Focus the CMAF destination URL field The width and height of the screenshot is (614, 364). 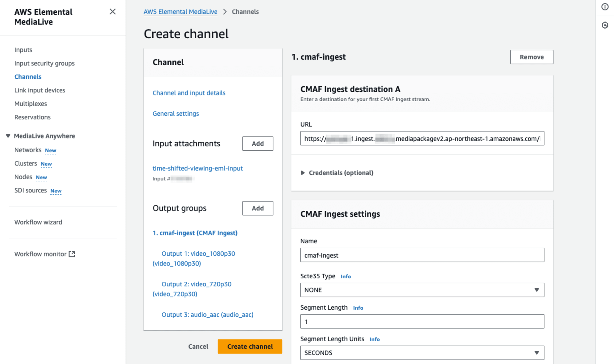(x=422, y=138)
